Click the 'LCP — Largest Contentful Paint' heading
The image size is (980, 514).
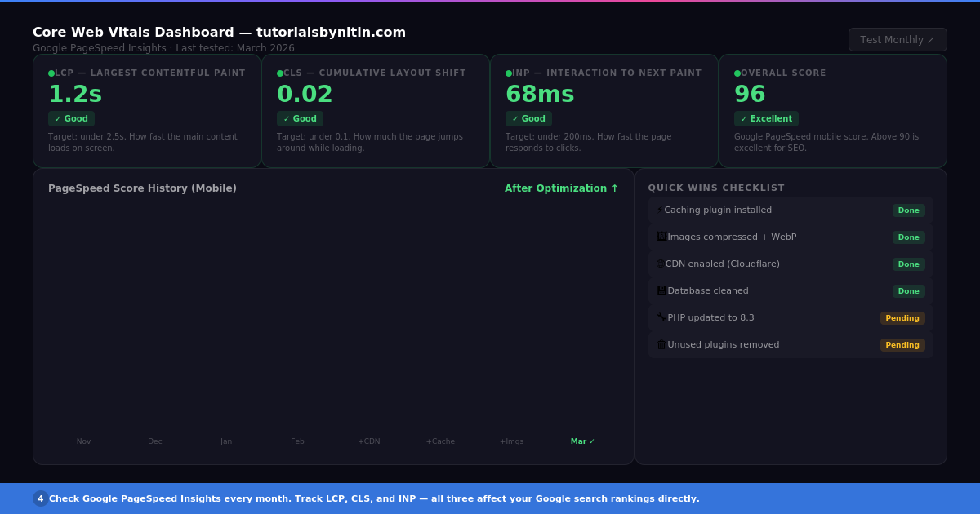coord(150,73)
